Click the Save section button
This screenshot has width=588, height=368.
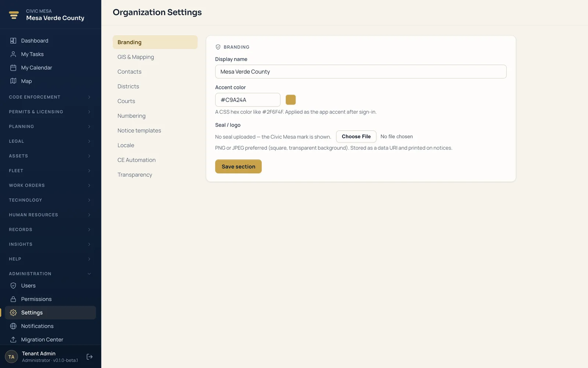[x=239, y=166]
